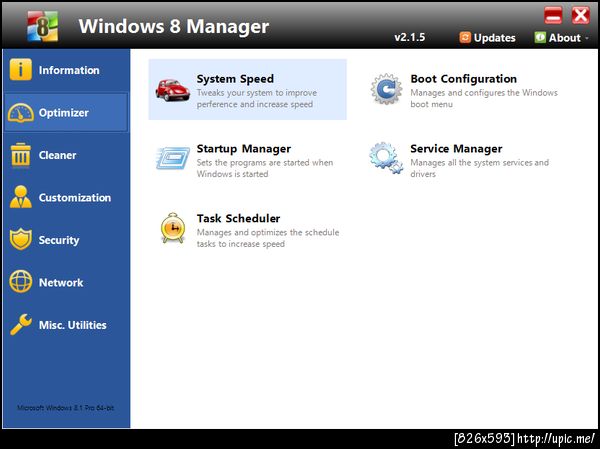Click the Windows 8 Manager logo icon
The height and width of the screenshot is (449, 600).
pos(42,26)
